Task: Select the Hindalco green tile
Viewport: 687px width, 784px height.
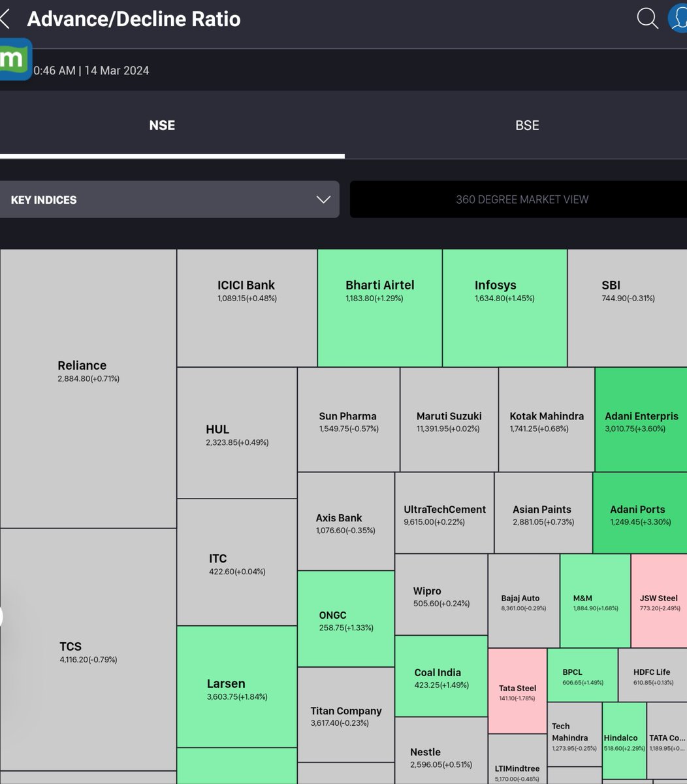Action: 624,740
